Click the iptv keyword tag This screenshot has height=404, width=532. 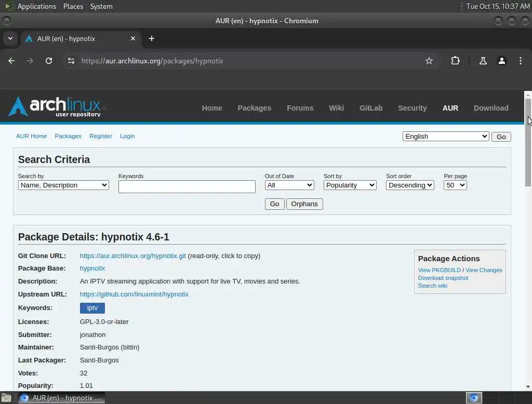point(92,308)
